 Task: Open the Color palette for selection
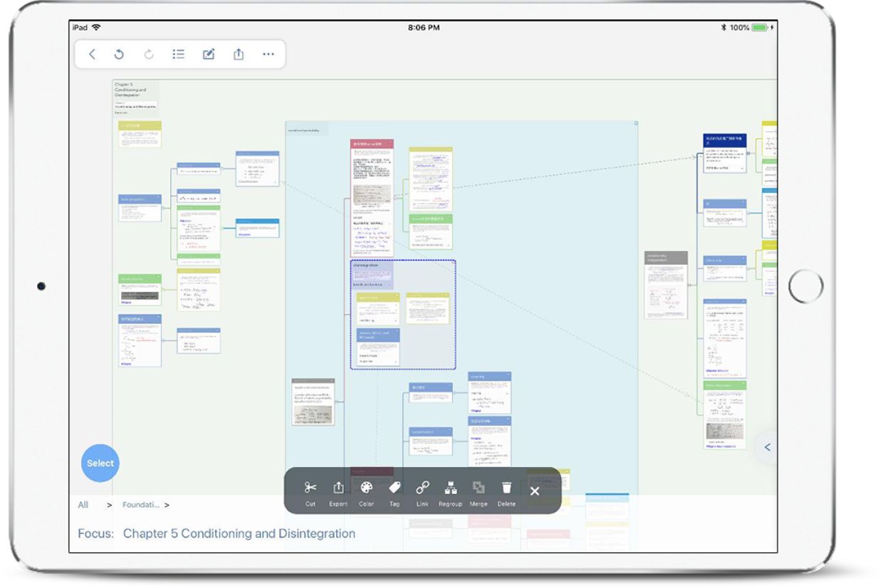pos(366,493)
